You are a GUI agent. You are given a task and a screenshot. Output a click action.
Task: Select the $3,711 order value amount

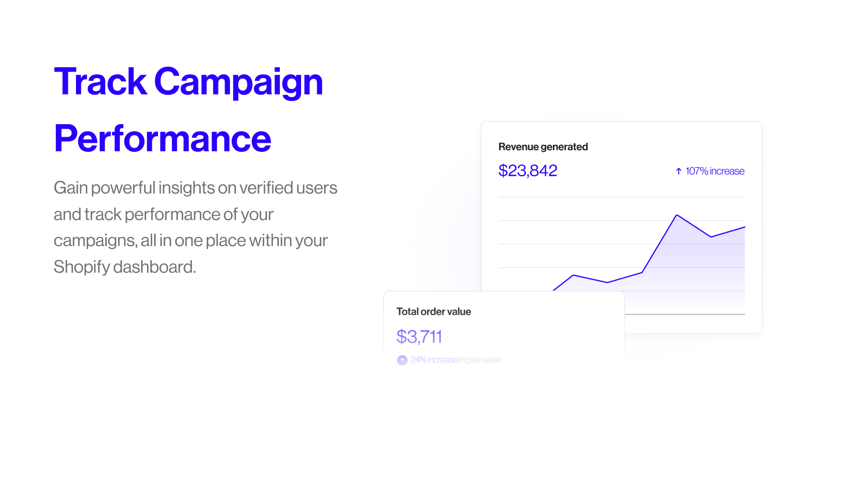pyautogui.click(x=419, y=337)
